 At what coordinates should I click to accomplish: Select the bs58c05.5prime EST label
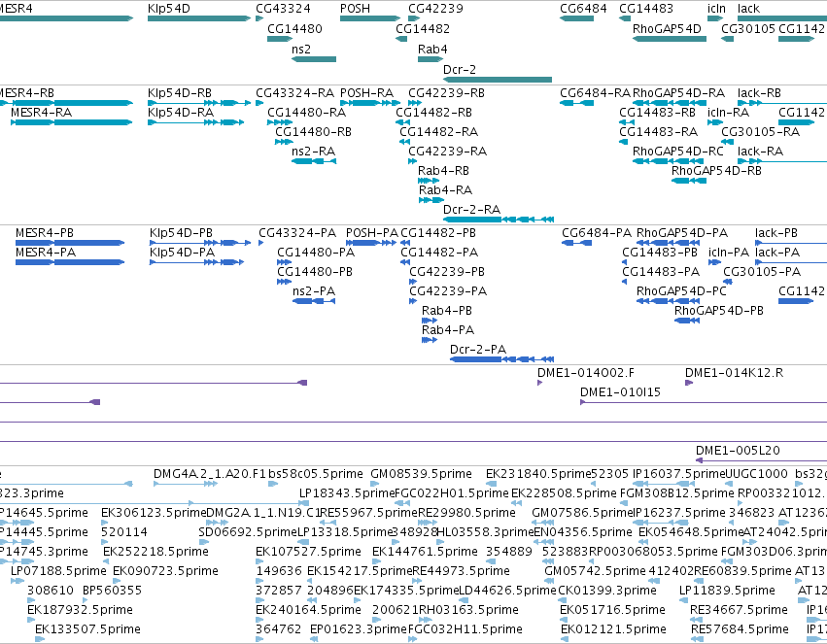coord(316,474)
